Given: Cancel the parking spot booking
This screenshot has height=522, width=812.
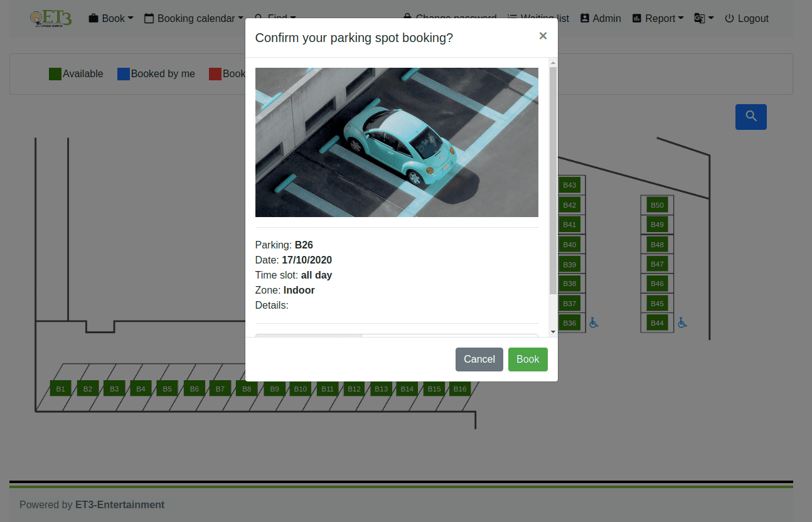Looking at the screenshot, I should 479,360.
